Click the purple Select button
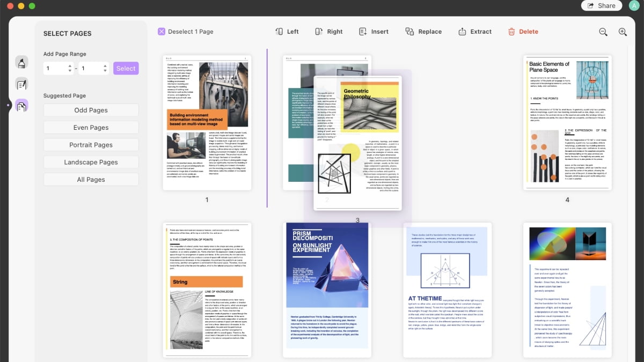 126,68
